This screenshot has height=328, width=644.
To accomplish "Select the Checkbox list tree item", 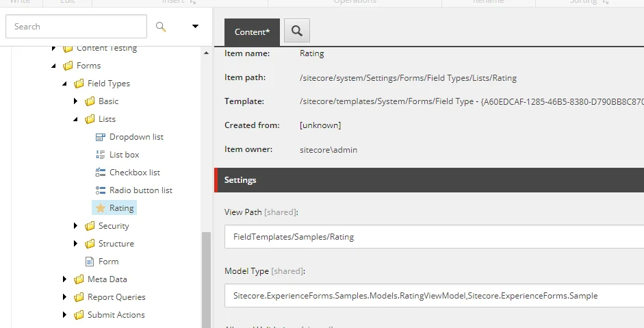I will click(135, 173).
